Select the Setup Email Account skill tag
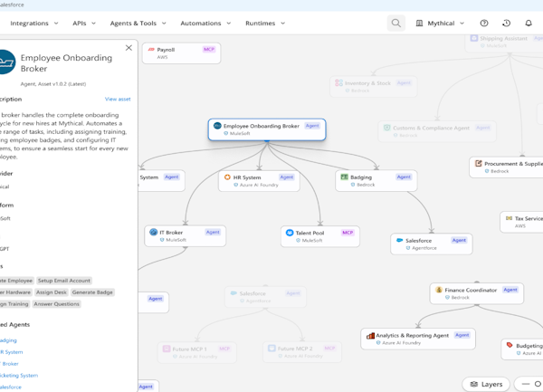 point(64,281)
